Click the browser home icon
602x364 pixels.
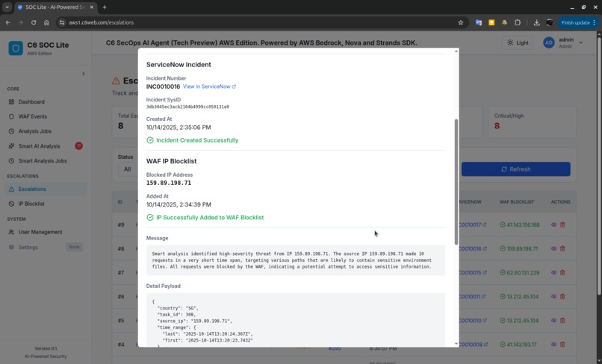click(x=46, y=22)
